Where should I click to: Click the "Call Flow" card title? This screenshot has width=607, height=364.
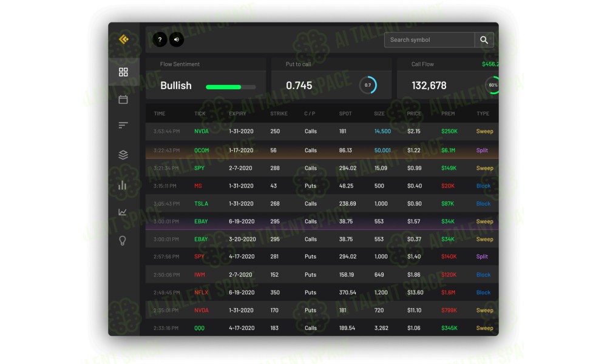click(422, 64)
